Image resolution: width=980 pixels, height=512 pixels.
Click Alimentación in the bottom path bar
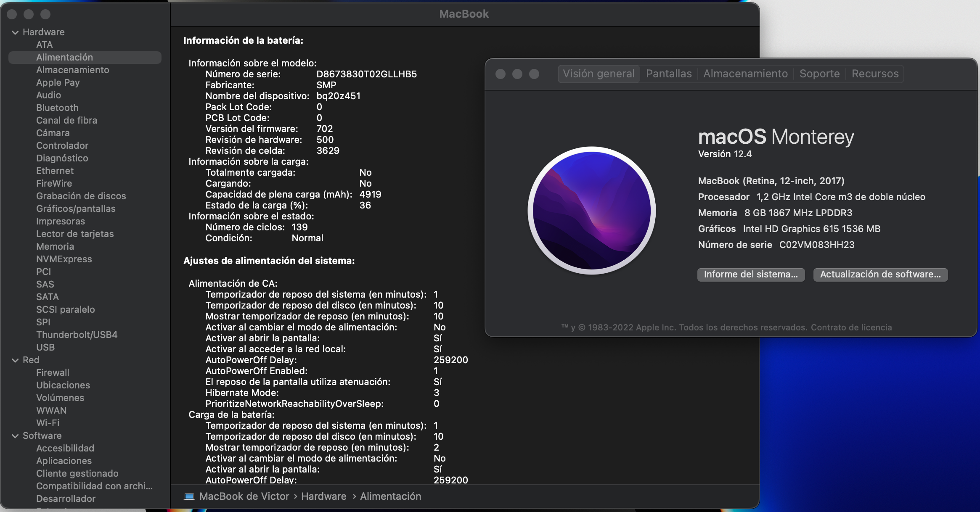pyautogui.click(x=390, y=496)
